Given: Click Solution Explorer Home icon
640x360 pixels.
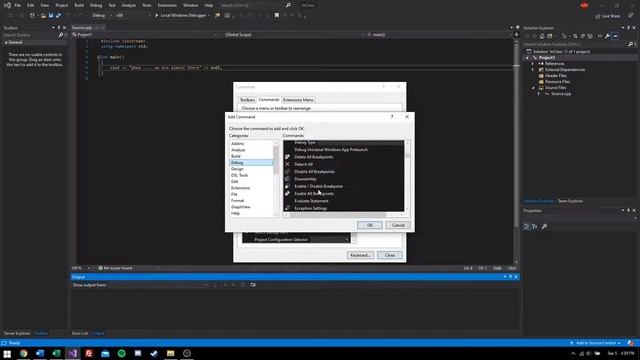Looking at the screenshot, I should pos(542,36).
